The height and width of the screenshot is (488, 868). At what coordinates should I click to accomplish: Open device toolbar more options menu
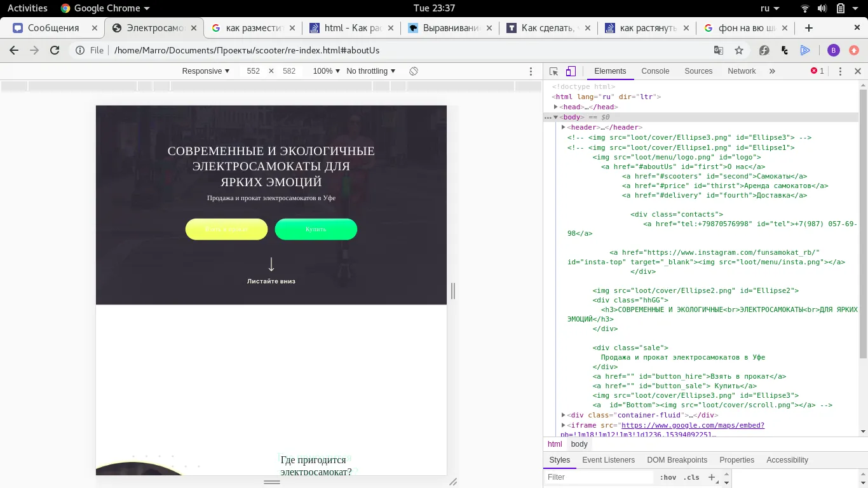tap(531, 71)
